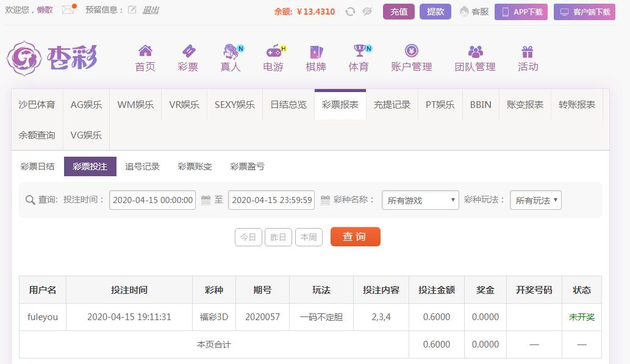
Task: Click the start time input field
Action: pyautogui.click(x=152, y=200)
